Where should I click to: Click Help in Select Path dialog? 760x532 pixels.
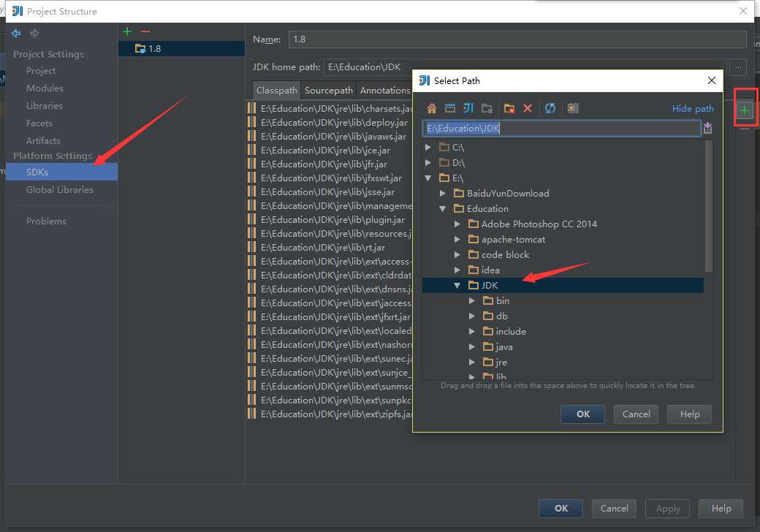[689, 414]
